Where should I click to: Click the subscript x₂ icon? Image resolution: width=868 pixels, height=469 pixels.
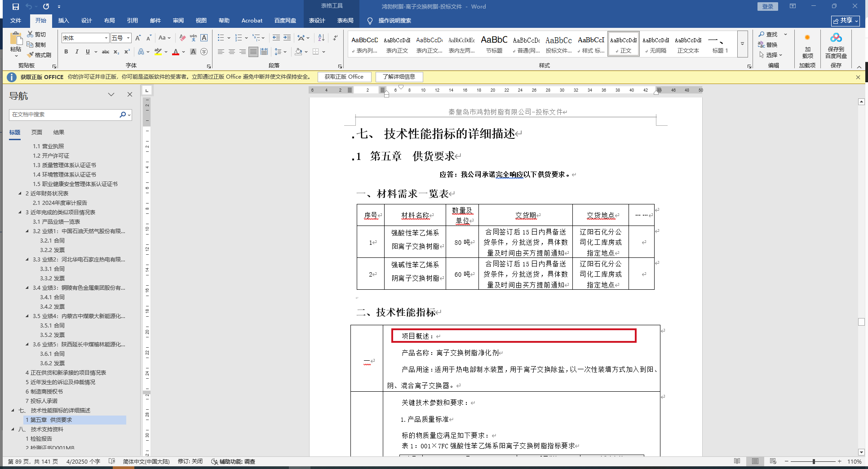coord(116,52)
